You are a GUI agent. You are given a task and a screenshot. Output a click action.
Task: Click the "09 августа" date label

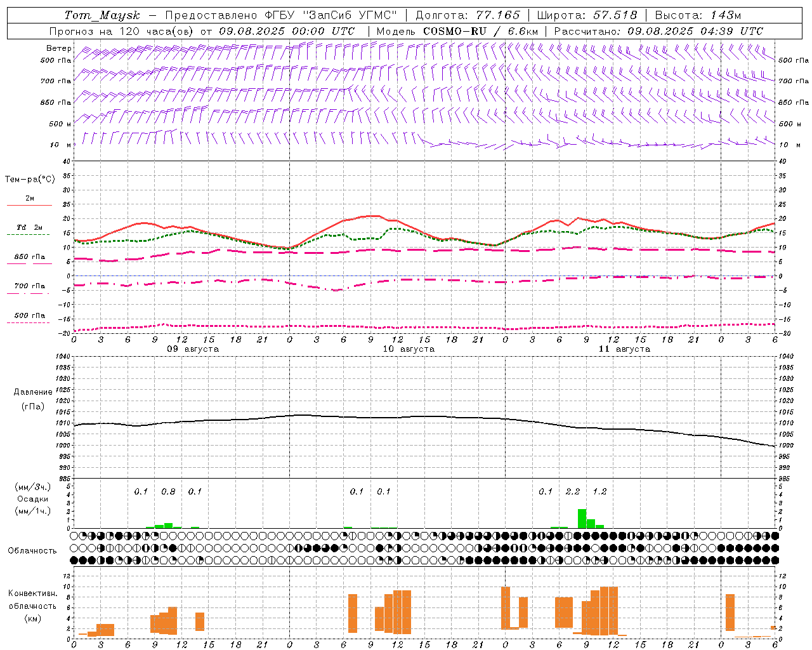pos(193,349)
